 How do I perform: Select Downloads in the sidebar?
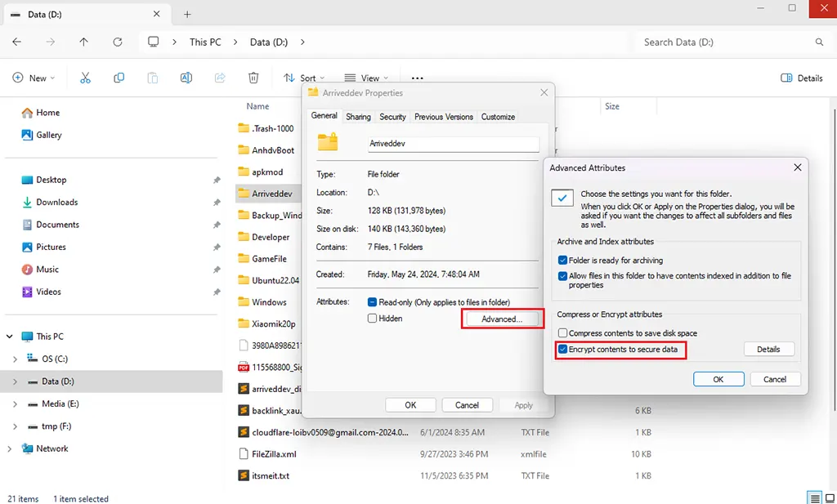(56, 202)
